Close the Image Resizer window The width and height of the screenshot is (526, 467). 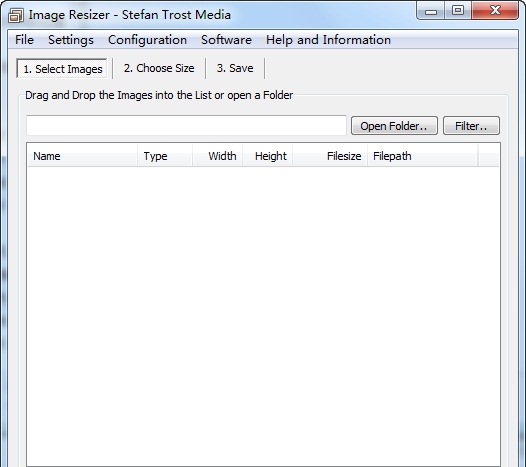click(495, 11)
